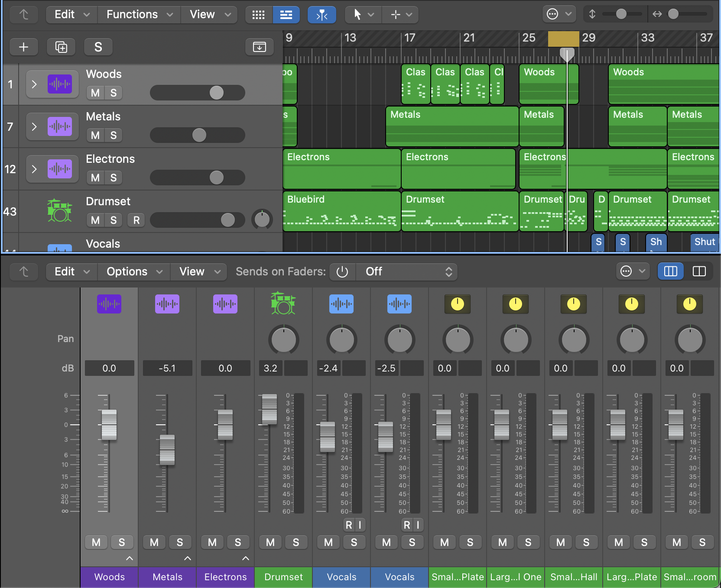Viewport: 721px width, 588px height.
Task: Solo the Electrons track in track header
Action: pyautogui.click(x=114, y=178)
